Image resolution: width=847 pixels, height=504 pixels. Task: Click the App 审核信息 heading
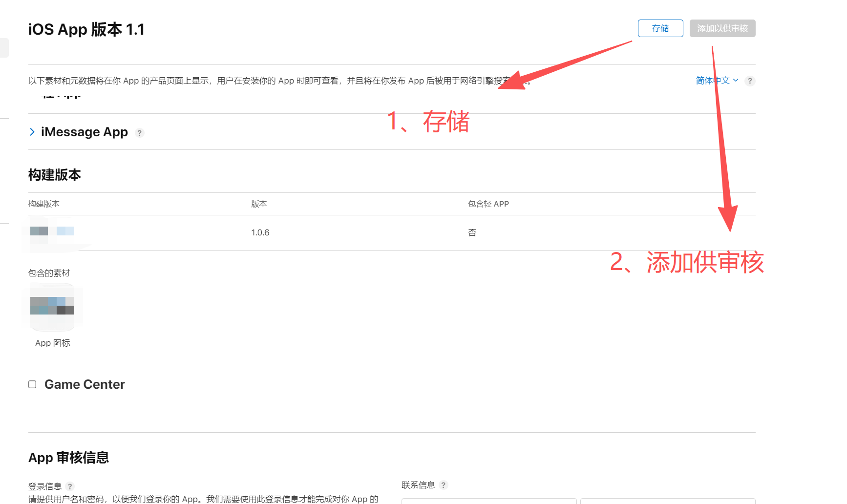(x=68, y=458)
